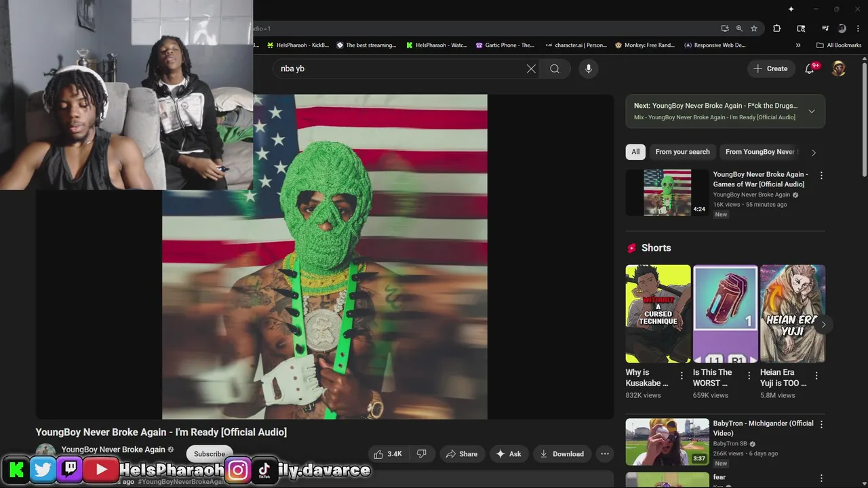Image resolution: width=868 pixels, height=488 pixels.
Task: Open HelsPharaoh - Kick bookmark
Action: click(298, 45)
